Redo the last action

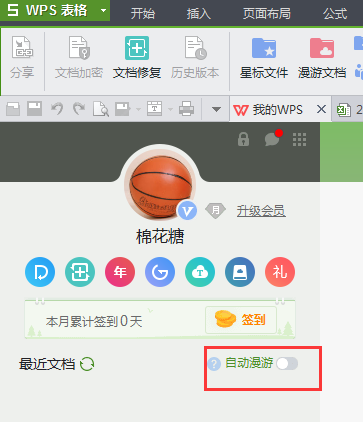tap(79, 109)
